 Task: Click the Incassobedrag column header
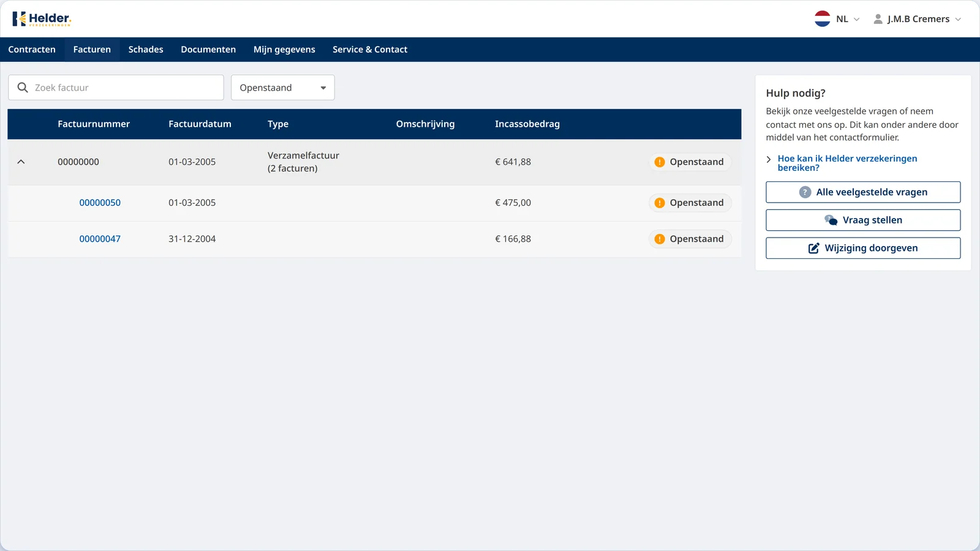click(527, 124)
